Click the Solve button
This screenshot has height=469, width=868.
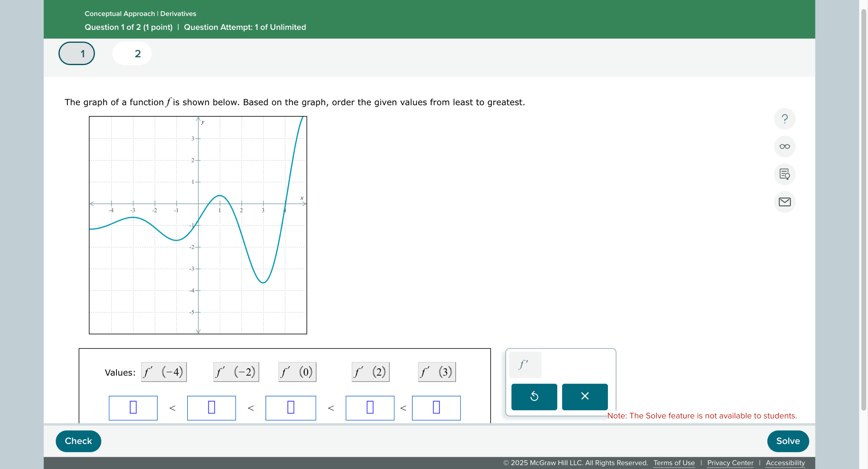tap(788, 441)
